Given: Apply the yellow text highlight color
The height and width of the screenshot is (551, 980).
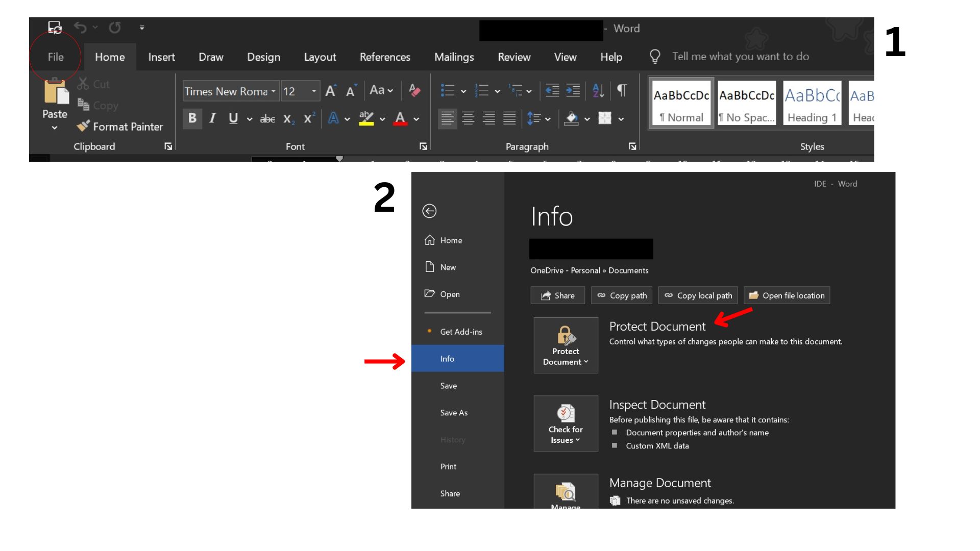Looking at the screenshot, I should pyautogui.click(x=366, y=118).
